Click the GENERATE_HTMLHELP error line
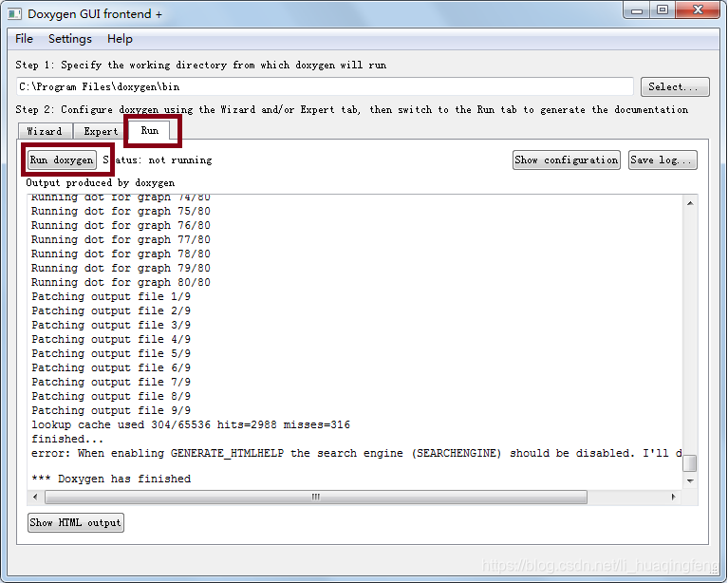This screenshot has width=728, height=583. [357, 454]
